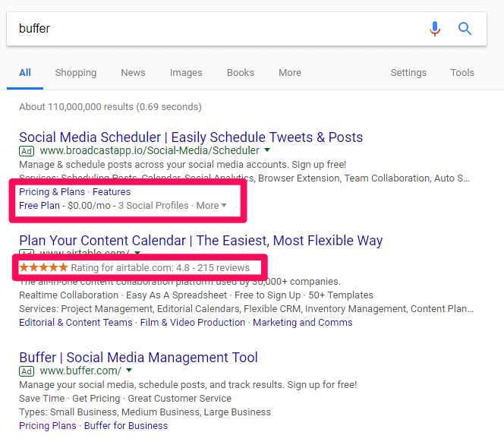Show the search Tools options
This screenshot has height=448, width=504.
tap(462, 73)
